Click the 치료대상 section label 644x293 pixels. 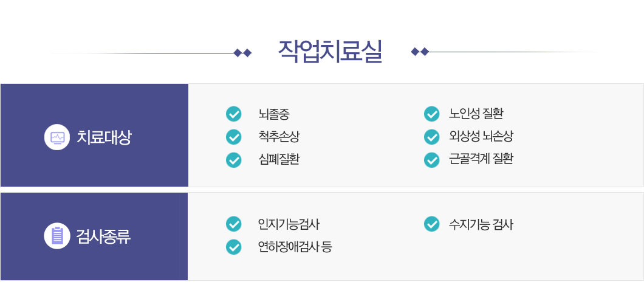click(x=104, y=137)
